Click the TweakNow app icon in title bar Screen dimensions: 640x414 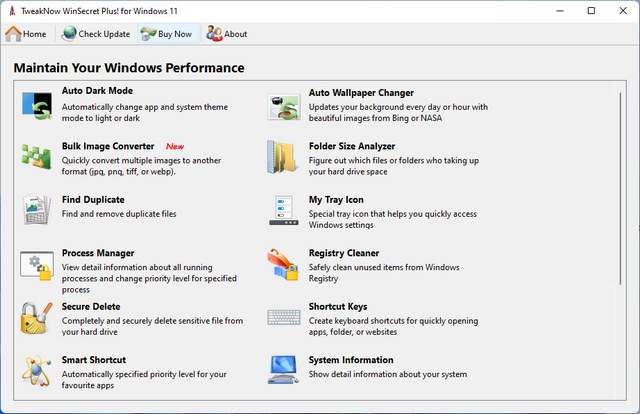pyautogui.click(x=11, y=10)
